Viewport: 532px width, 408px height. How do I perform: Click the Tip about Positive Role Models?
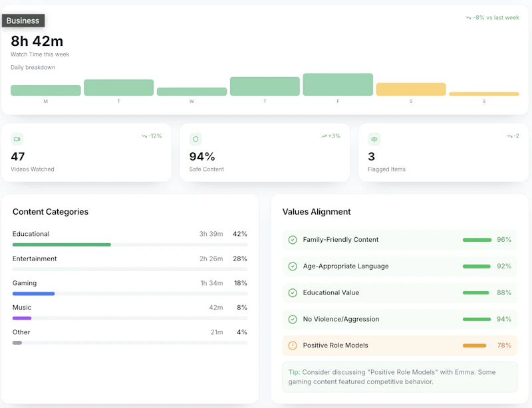coord(400,377)
